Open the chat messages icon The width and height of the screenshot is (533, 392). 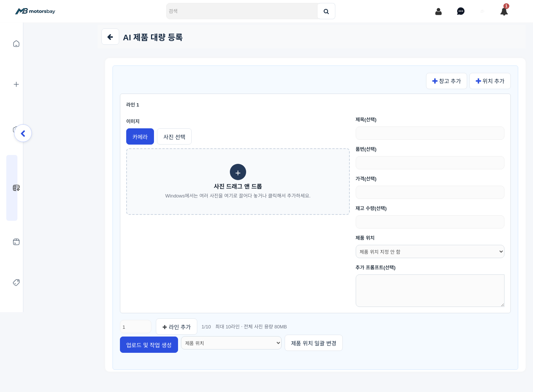pos(461,11)
